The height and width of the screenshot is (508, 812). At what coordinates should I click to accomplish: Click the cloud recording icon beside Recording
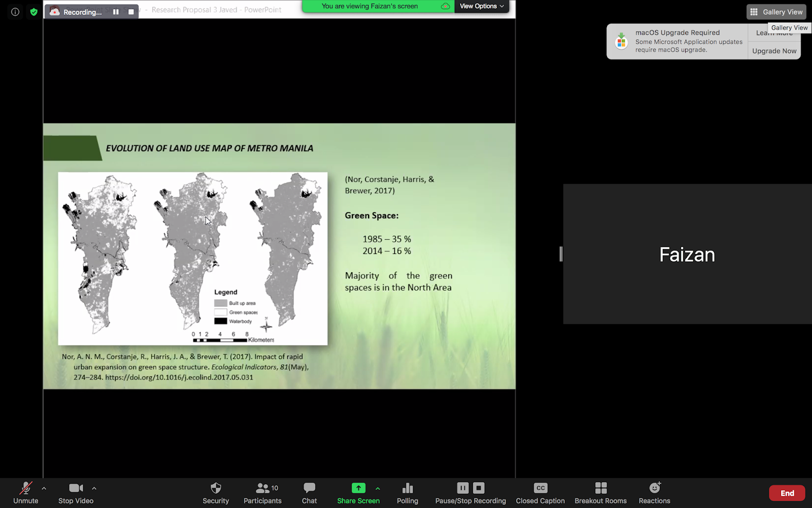tap(54, 12)
